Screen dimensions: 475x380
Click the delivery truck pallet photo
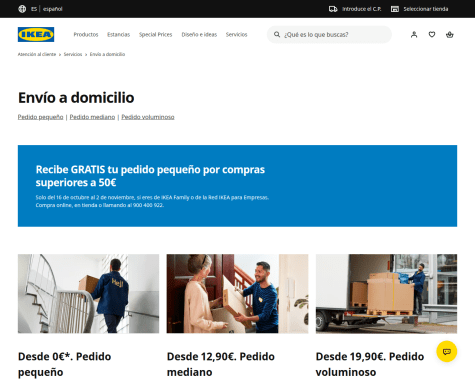386,294
